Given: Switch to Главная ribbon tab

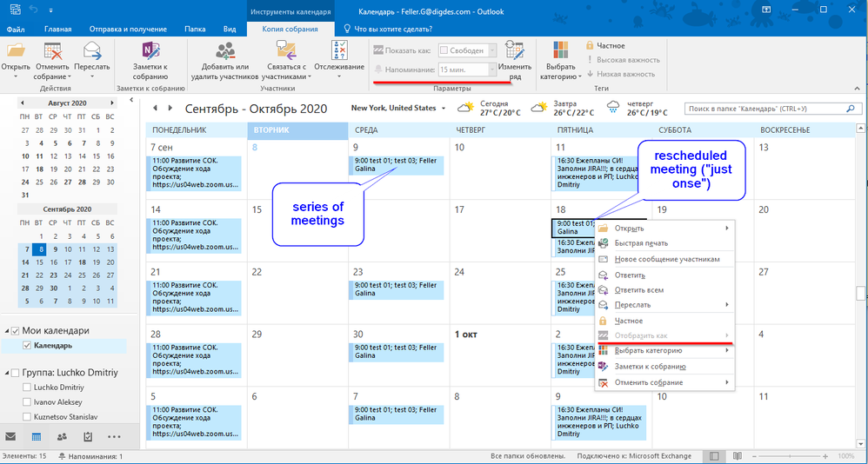Looking at the screenshot, I should click(x=58, y=29).
